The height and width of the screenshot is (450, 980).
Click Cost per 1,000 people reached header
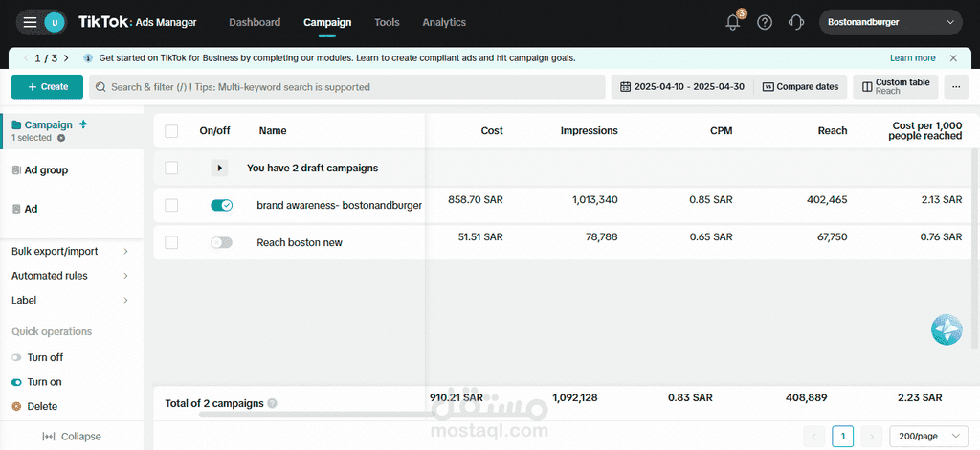coord(925,130)
